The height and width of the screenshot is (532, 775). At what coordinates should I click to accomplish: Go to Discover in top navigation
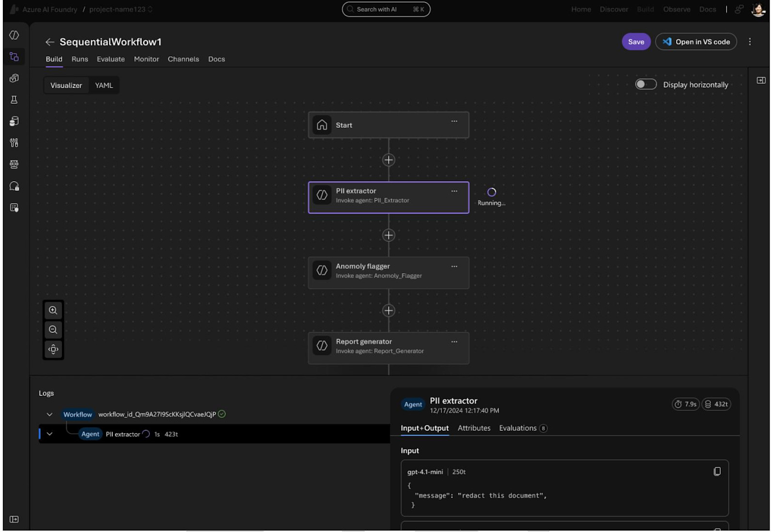coord(614,9)
